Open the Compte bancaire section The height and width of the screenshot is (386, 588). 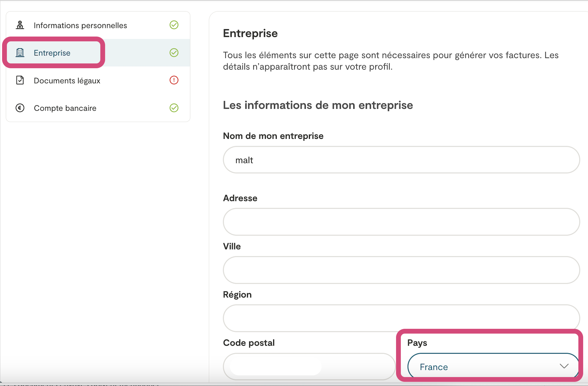point(65,108)
